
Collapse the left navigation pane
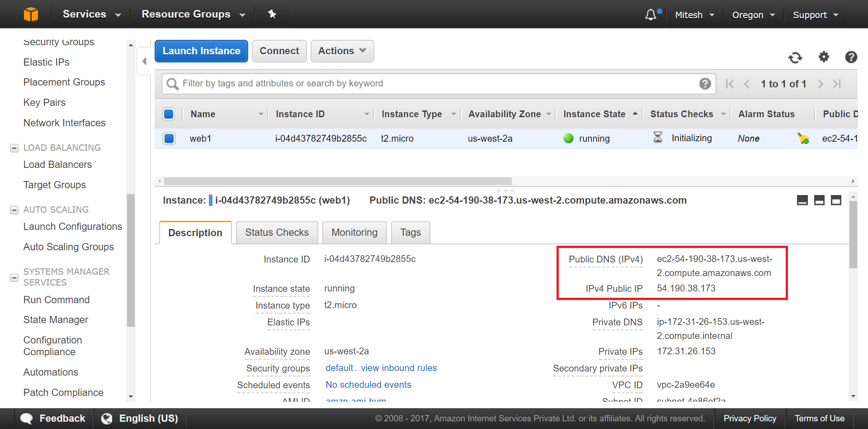[144, 61]
